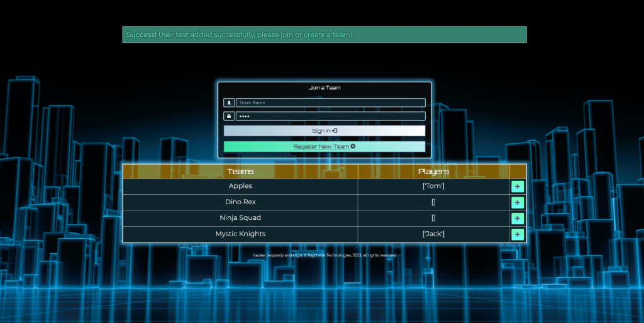
Task: Click the Apples team name cell
Action: [x=240, y=186]
